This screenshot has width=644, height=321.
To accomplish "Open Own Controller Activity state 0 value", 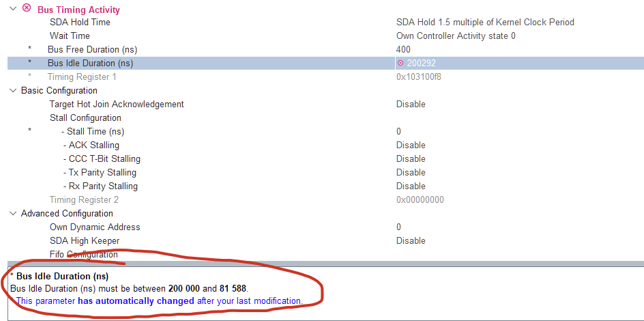I will click(x=456, y=36).
